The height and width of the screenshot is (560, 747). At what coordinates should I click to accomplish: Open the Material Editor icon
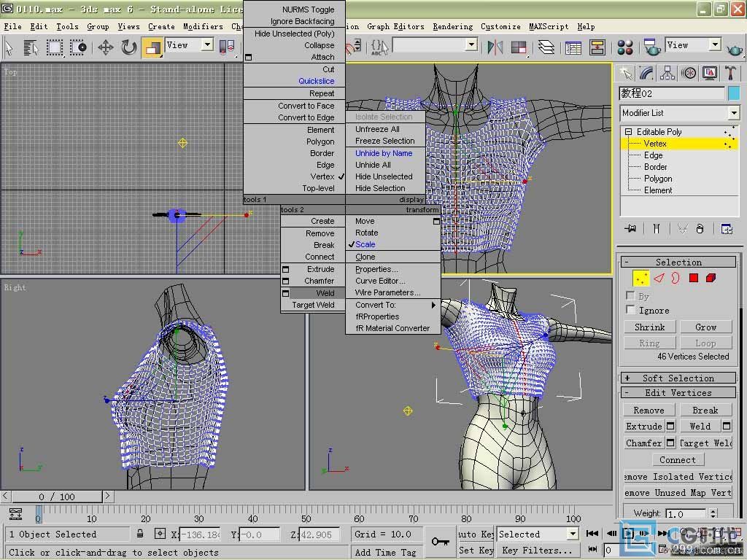coord(625,47)
